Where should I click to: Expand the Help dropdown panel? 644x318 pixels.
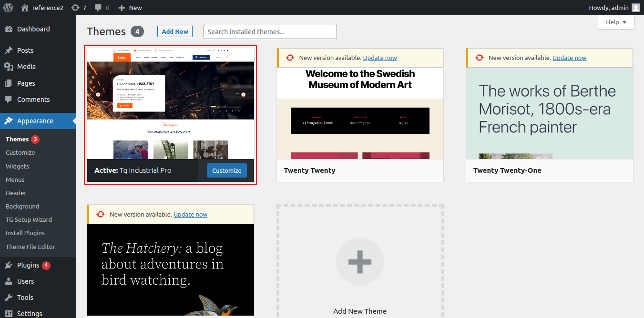(x=616, y=22)
